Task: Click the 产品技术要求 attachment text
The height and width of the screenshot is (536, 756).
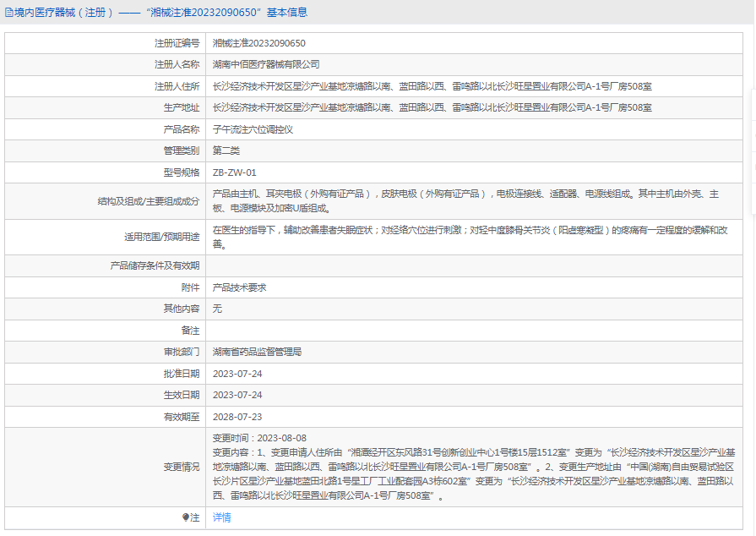Action: click(239, 287)
